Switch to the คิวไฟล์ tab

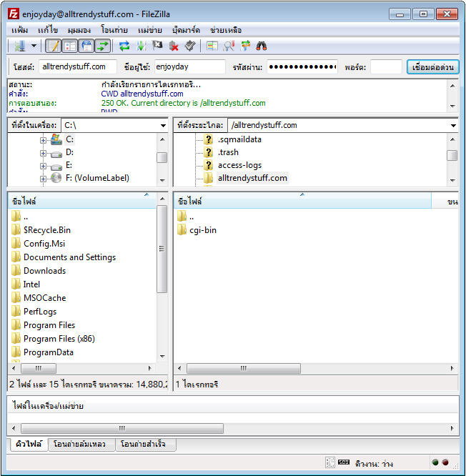(x=29, y=444)
